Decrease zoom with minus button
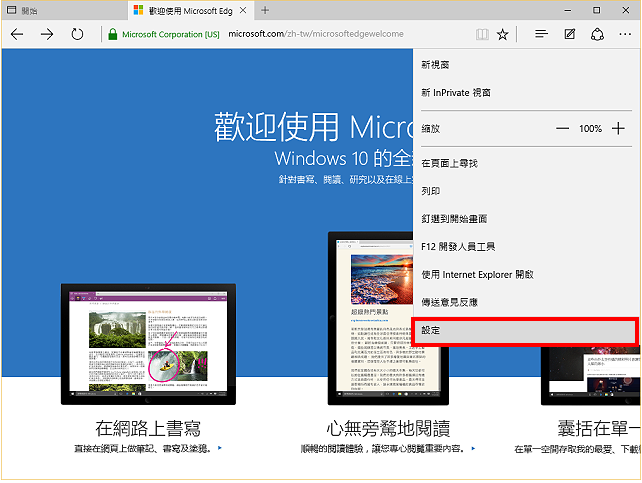Screen dimensions: 642x483 562,129
